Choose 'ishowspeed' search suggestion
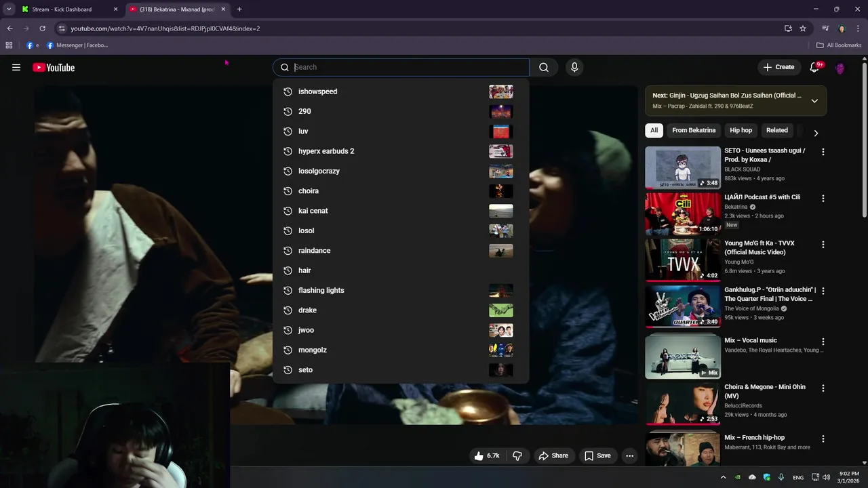The height and width of the screenshot is (488, 868). point(401,91)
